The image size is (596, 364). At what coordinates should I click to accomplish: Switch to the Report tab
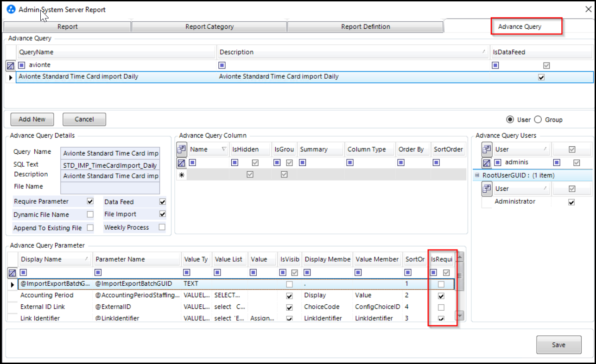coord(68,26)
